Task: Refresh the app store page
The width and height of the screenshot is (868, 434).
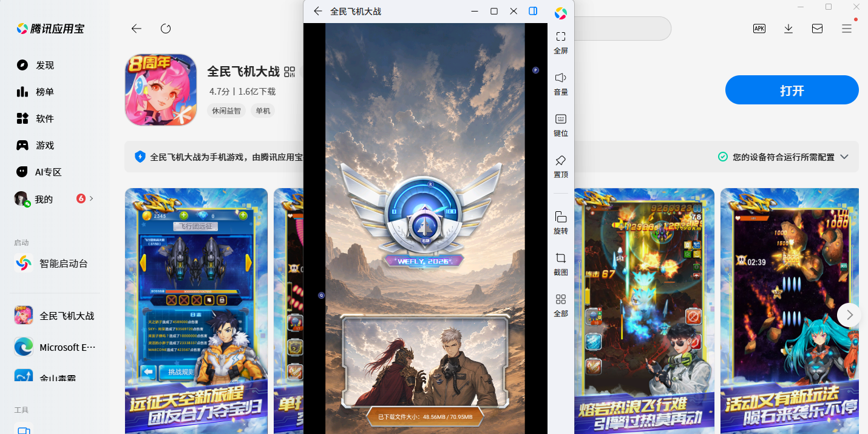Action: pyautogui.click(x=166, y=29)
